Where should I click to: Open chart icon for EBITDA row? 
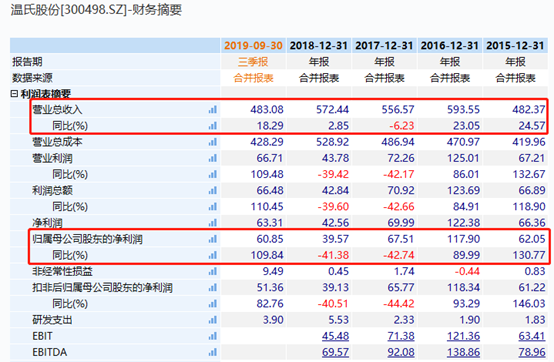coord(213,352)
